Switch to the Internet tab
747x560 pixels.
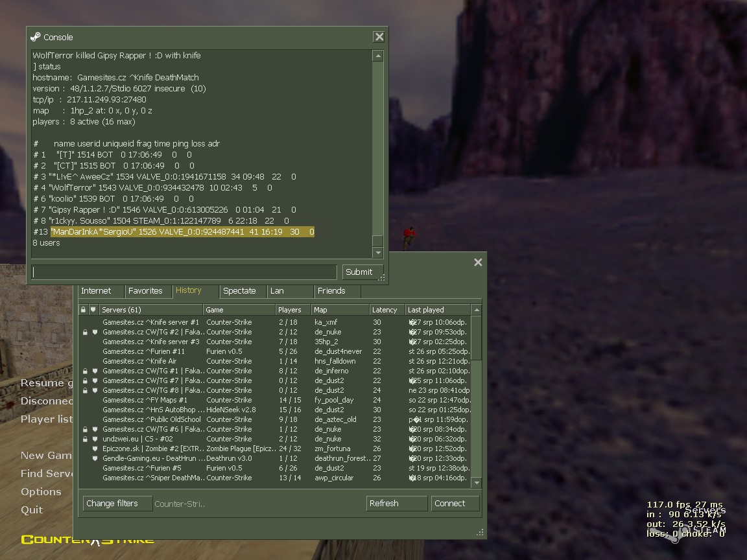click(101, 291)
